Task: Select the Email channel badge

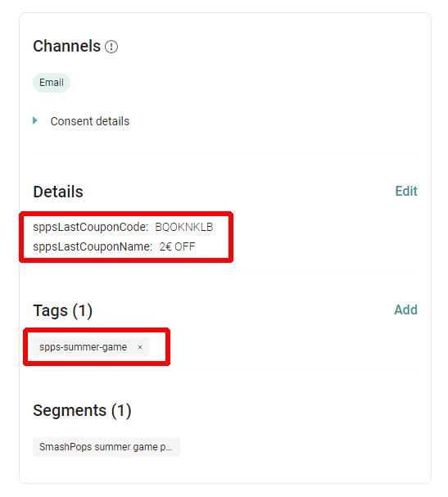Action: 52,83
